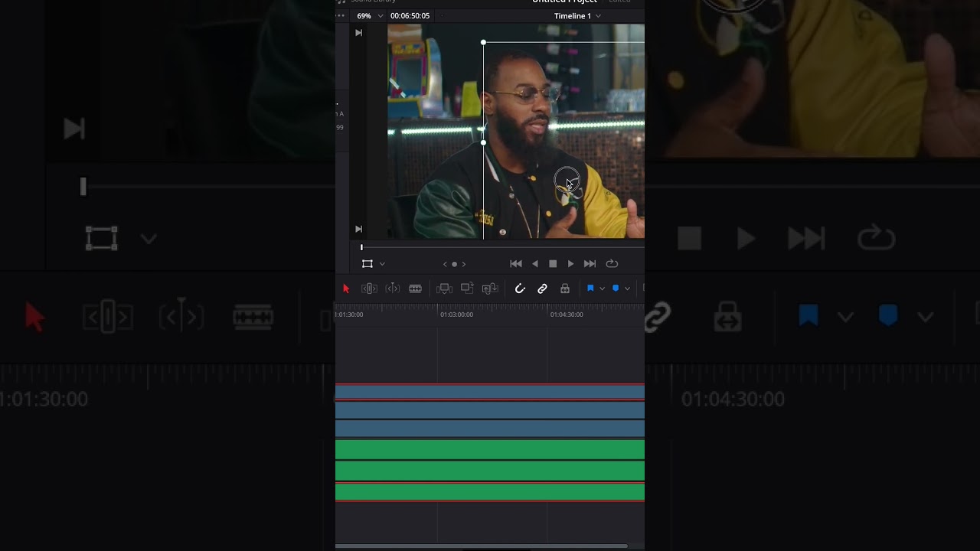Image resolution: width=980 pixels, height=551 pixels.
Task: Toggle Linked Selection chain icon
Action: click(542, 289)
